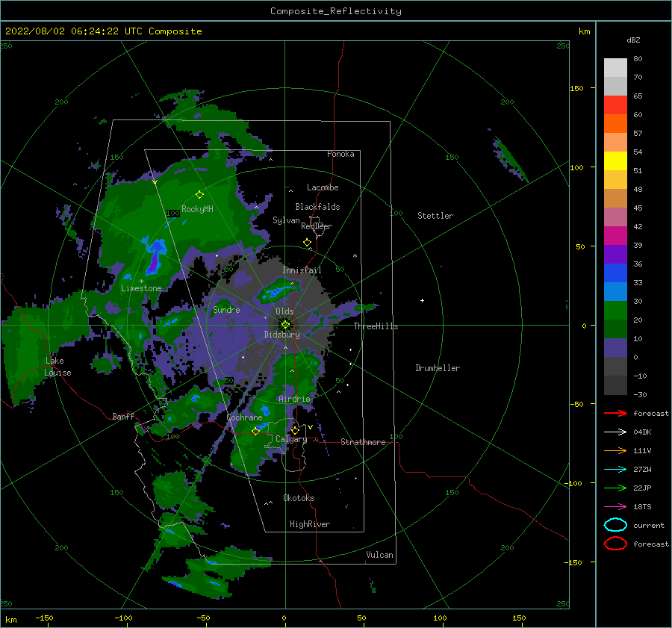Click the red forecast arrow in legend
The width and height of the screenshot is (672, 628).
[615, 413]
